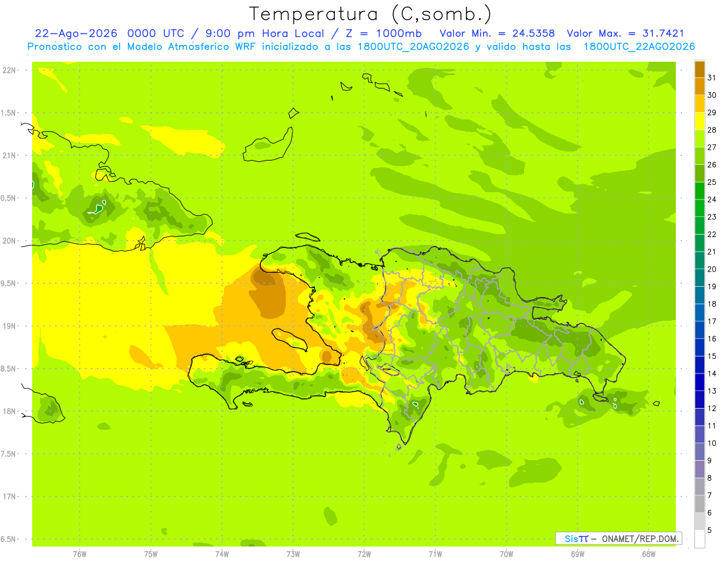Click the "68W" longitude label
728x562 pixels.
coord(648,554)
